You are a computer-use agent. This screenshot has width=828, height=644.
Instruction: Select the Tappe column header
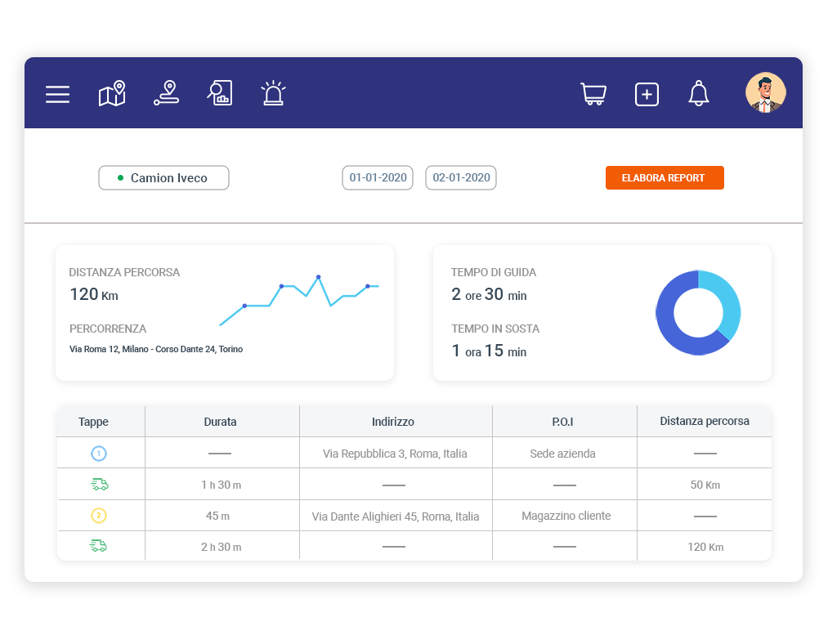click(93, 422)
